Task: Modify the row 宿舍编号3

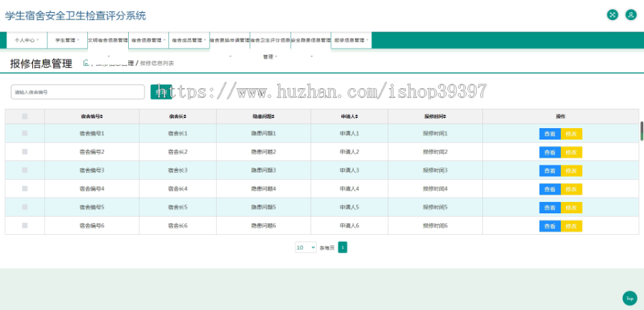Action: pyautogui.click(x=571, y=170)
